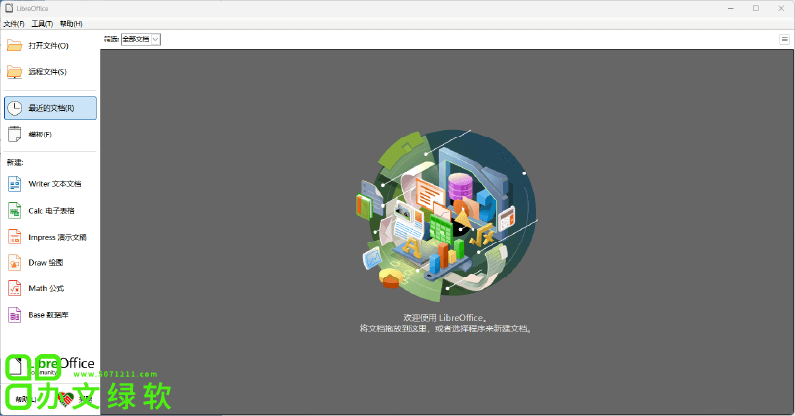Create a new Impress 演示文稿
Viewport: 795px width, 416px height.
pyautogui.click(x=50, y=237)
